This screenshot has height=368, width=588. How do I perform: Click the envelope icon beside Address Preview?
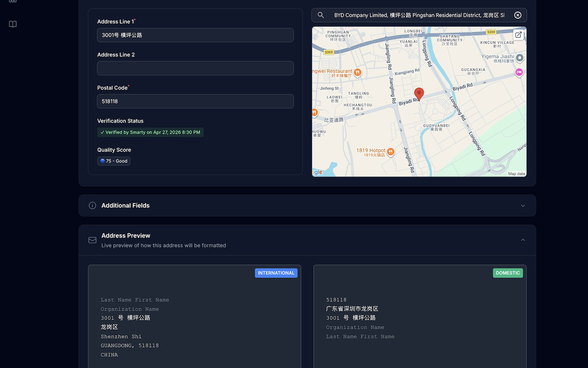[x=92, y=240]
